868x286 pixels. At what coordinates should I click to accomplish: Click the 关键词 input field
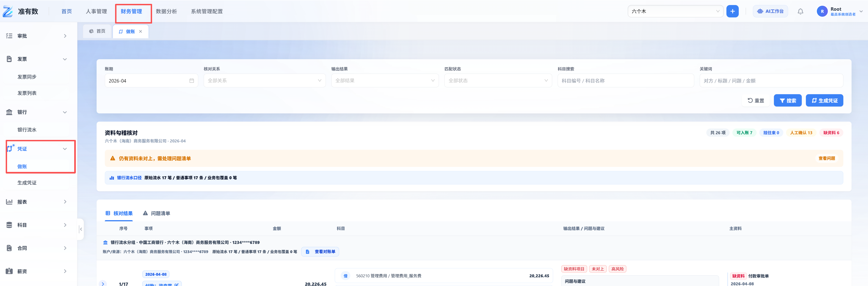[x=771, y=81]
